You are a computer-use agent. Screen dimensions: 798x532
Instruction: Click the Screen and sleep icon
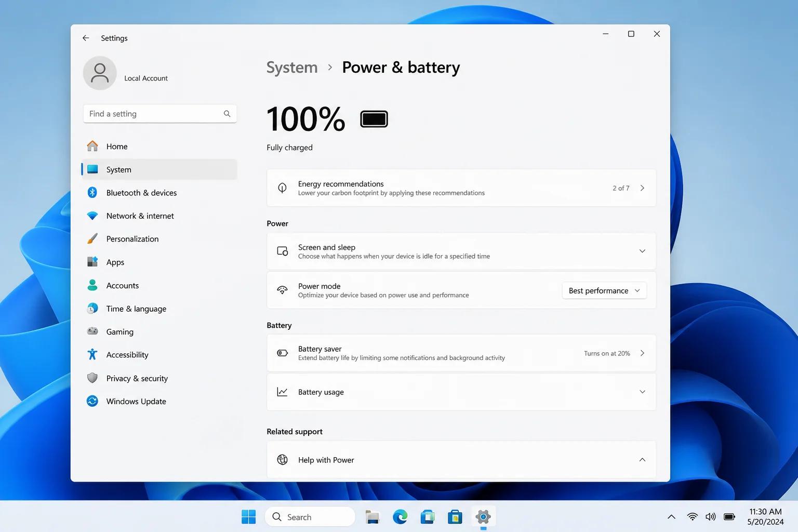coord(283,251)
